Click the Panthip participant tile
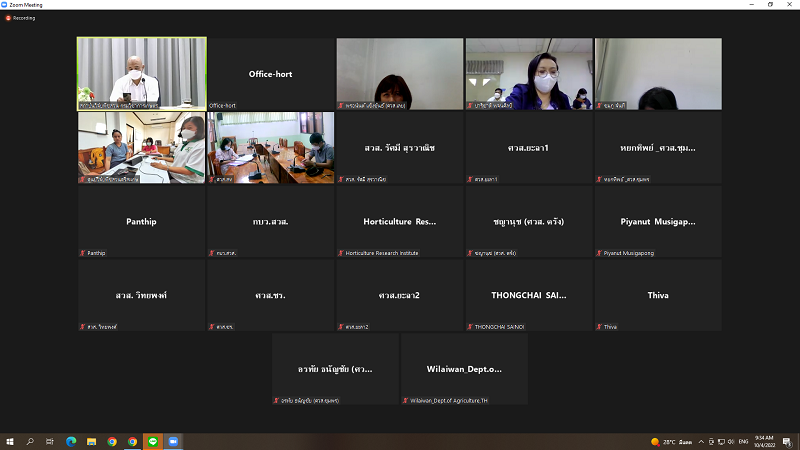Screen dimensions: 800x450 coord(141,221)
